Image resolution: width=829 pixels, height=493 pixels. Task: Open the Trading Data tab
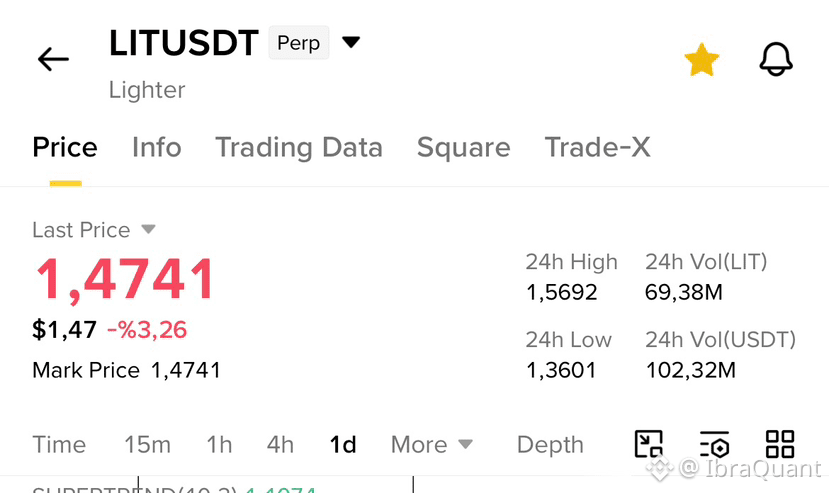click(299, 148)
